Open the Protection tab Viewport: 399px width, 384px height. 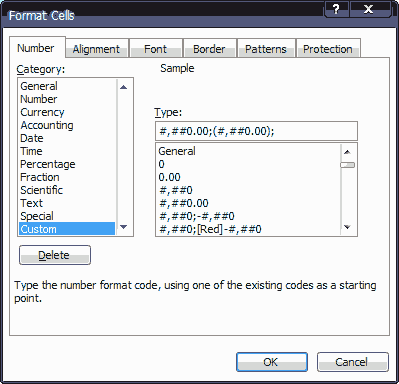(328, 49)
